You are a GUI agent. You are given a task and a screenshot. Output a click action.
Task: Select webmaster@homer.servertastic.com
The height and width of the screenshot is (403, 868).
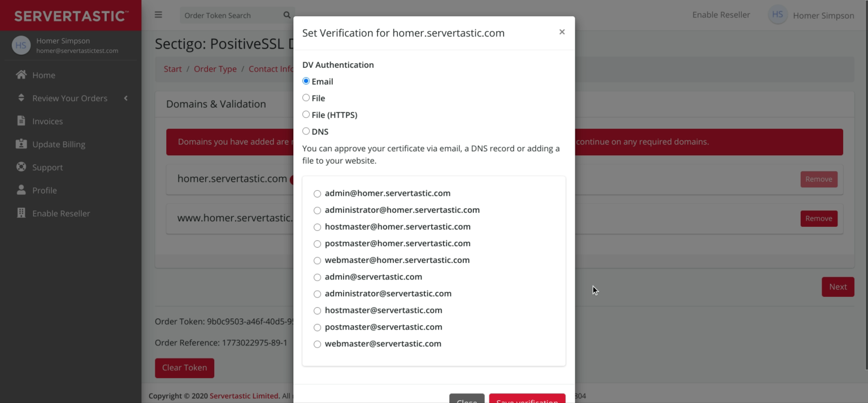tap(317, 261)
